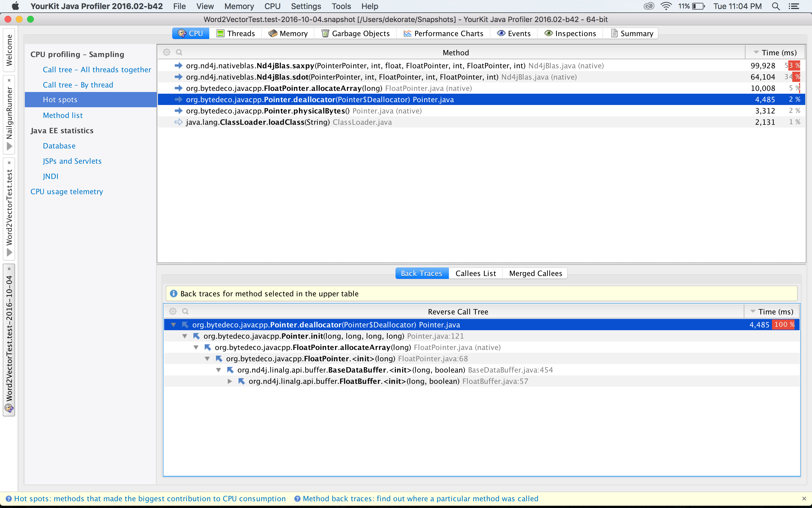812x508 pixels.
Task: Collapse the BaseDataBuffer.<init> tree node
Action: [219, 370]
